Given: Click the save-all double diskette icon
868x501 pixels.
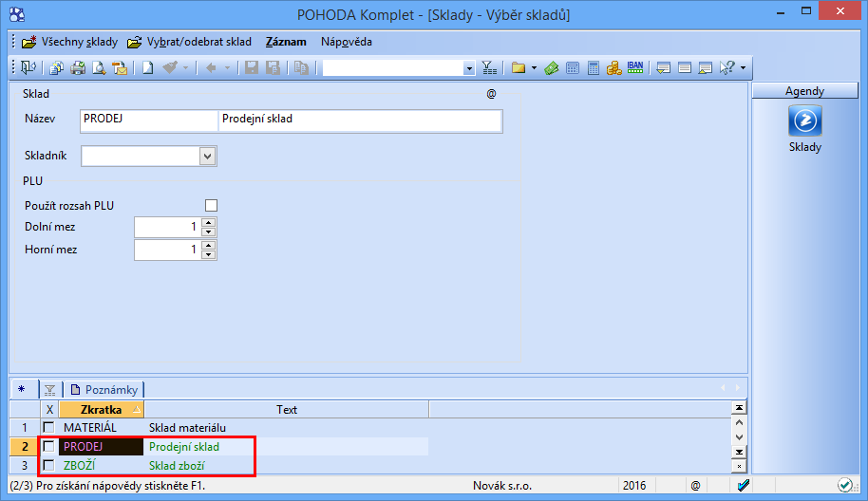Looking at the screenshot, I should pyautogui.click(x=273, y=68).
